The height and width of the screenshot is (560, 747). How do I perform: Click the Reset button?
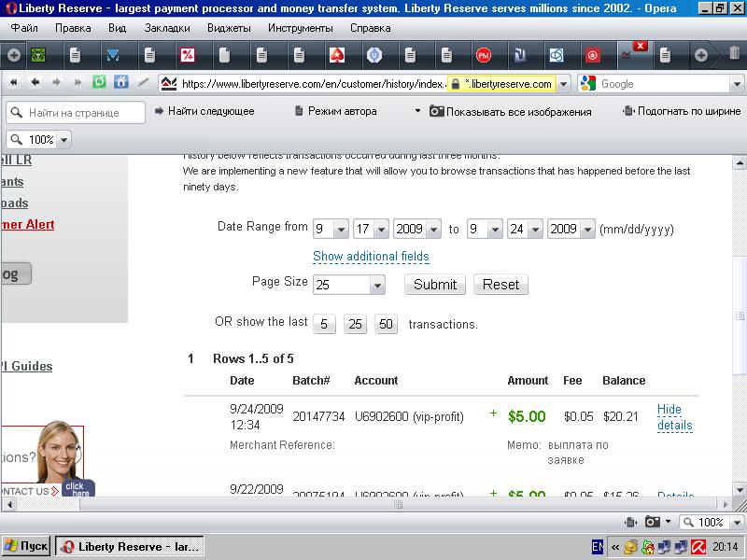point(500,285)
